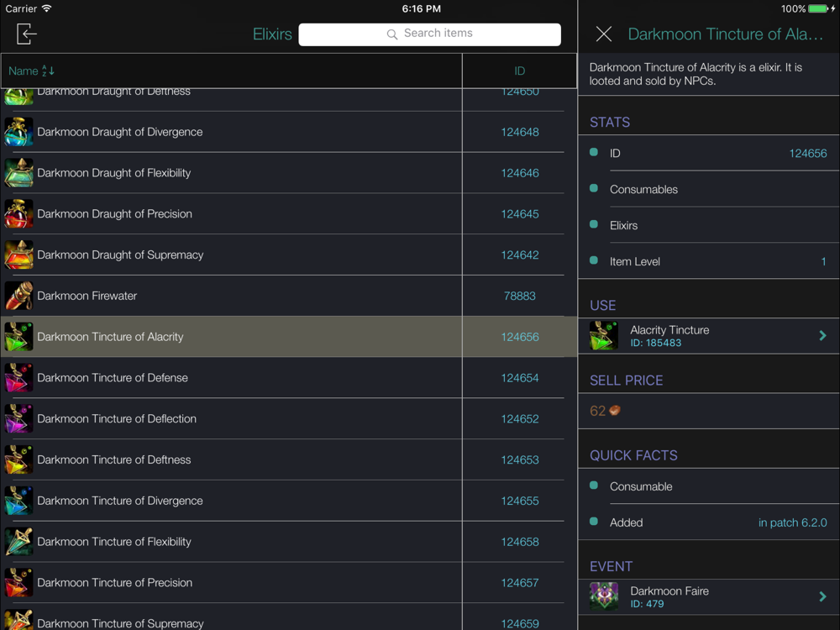Click the Darkmoon Tincture of Supremacy icon
Viewport: 840px width, 630px height.
click(x=18, y=621)
